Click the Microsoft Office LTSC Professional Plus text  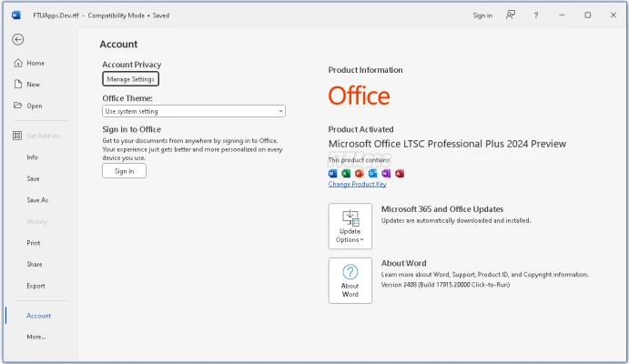tap(447, 144)
